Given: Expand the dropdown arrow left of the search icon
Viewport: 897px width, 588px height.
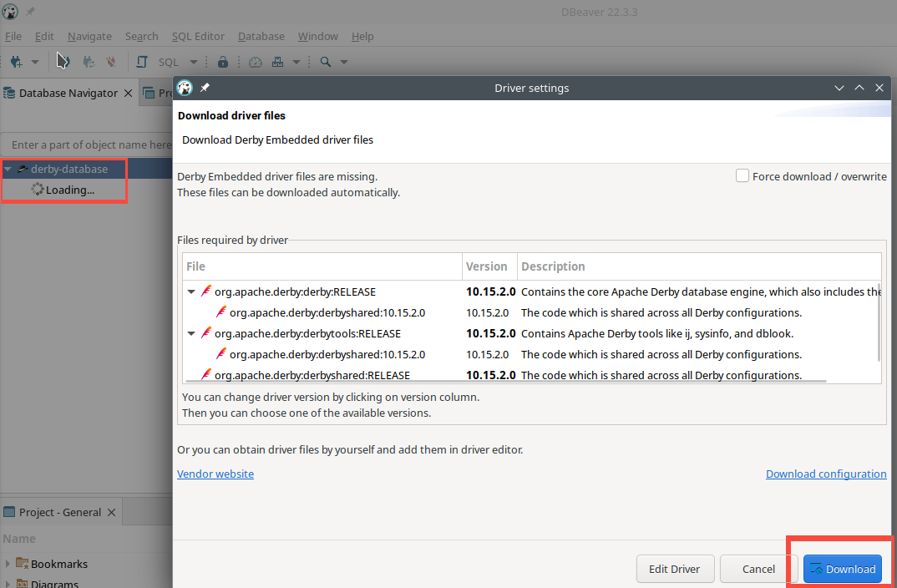Looking at the screenshot, I should 296,62.
